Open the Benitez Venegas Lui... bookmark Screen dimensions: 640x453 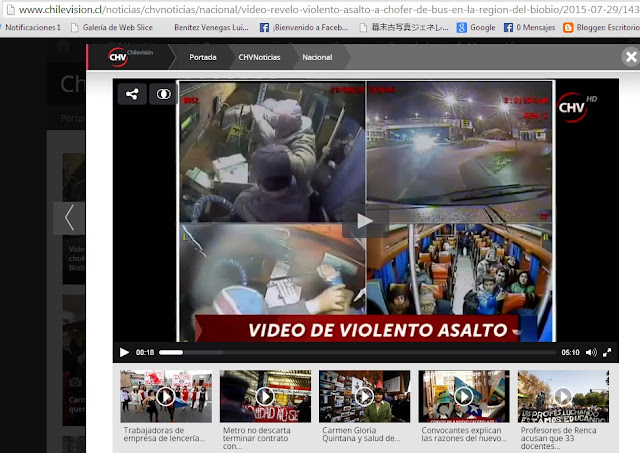[x=211, y=27]
